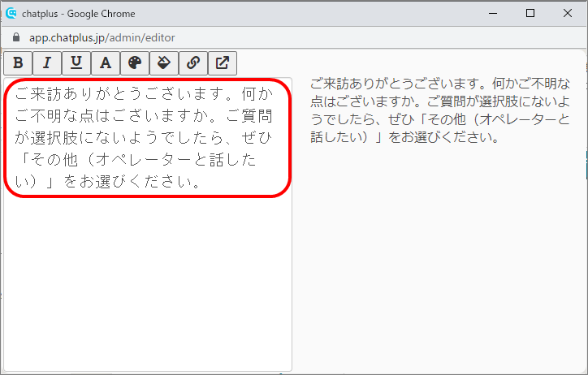Apply Underline formatting

pos(76,63)
